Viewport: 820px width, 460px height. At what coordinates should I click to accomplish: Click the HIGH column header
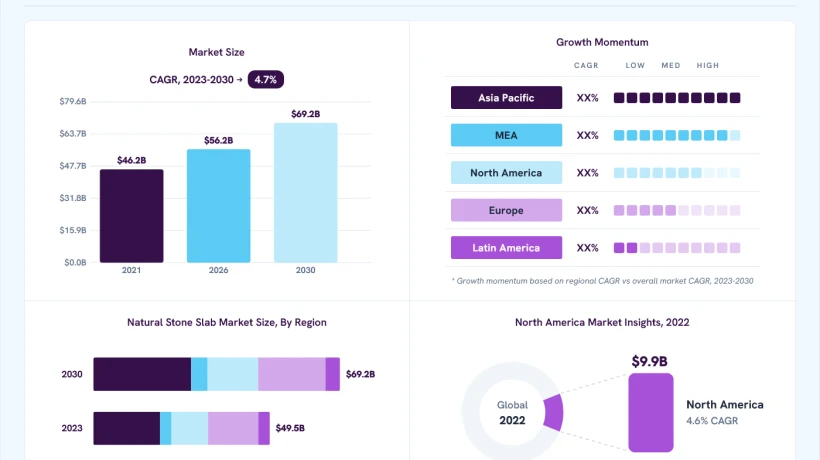(x=708, y=65)
